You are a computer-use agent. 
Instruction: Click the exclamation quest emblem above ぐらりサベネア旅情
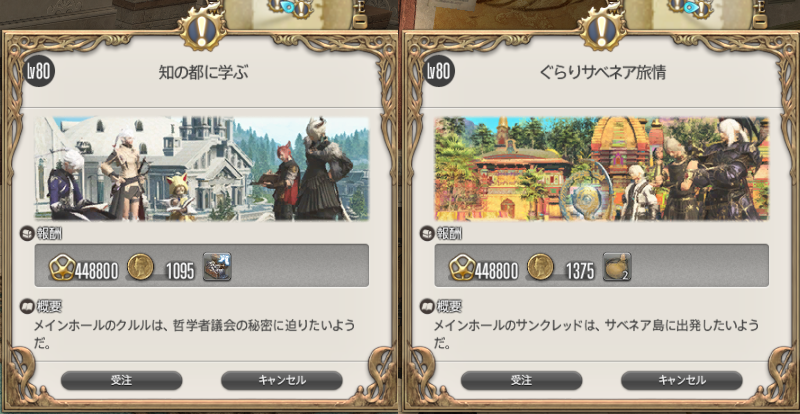pyautogui.click(x=604, y=28)
